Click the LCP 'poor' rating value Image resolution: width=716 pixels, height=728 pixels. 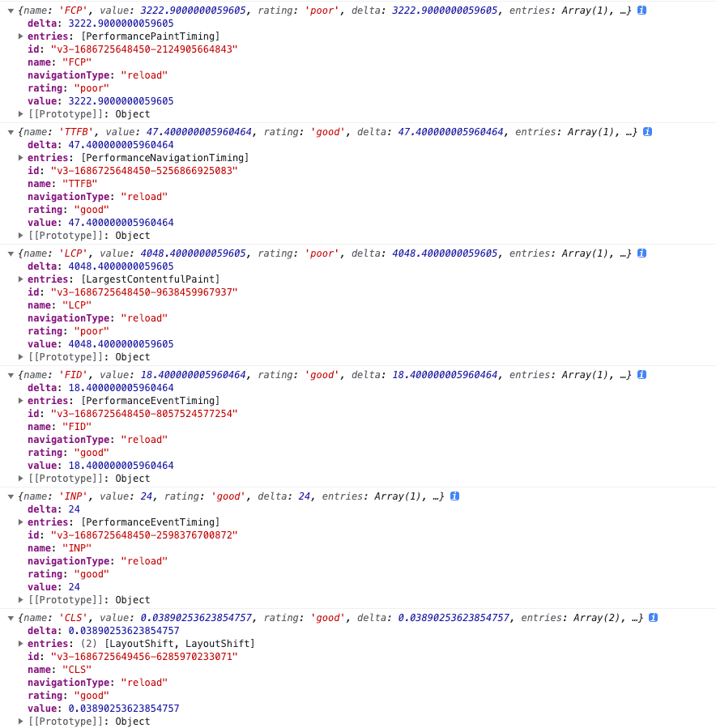pyautogui.click(x=92, y=331)
